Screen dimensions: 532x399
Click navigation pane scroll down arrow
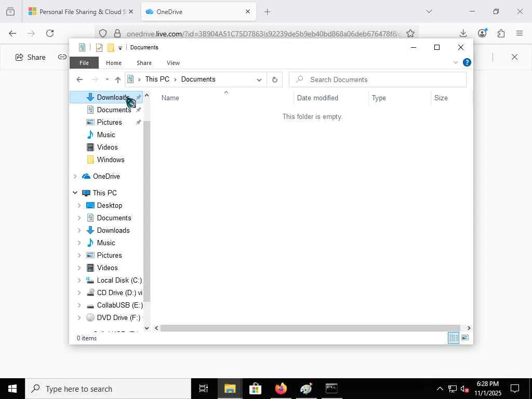click(147, 328)
